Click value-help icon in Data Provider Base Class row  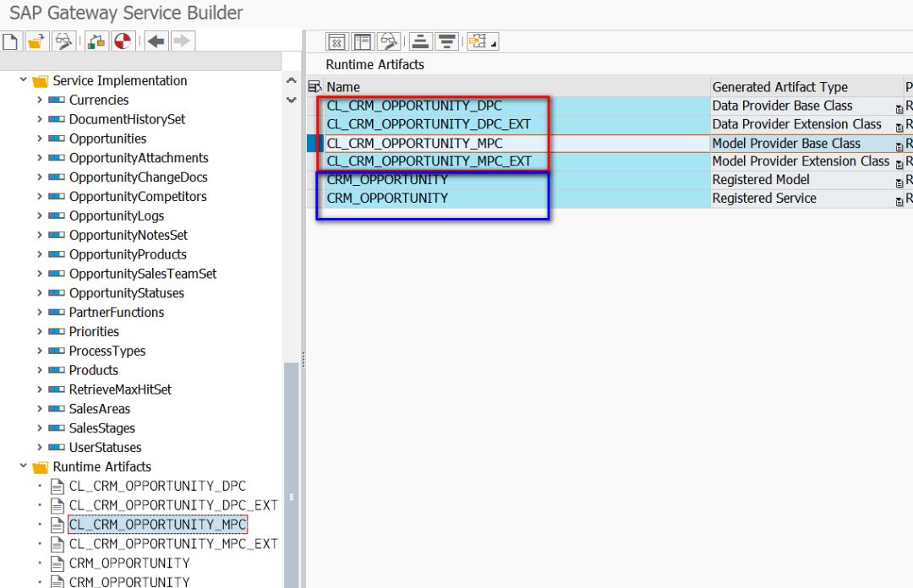899,109
